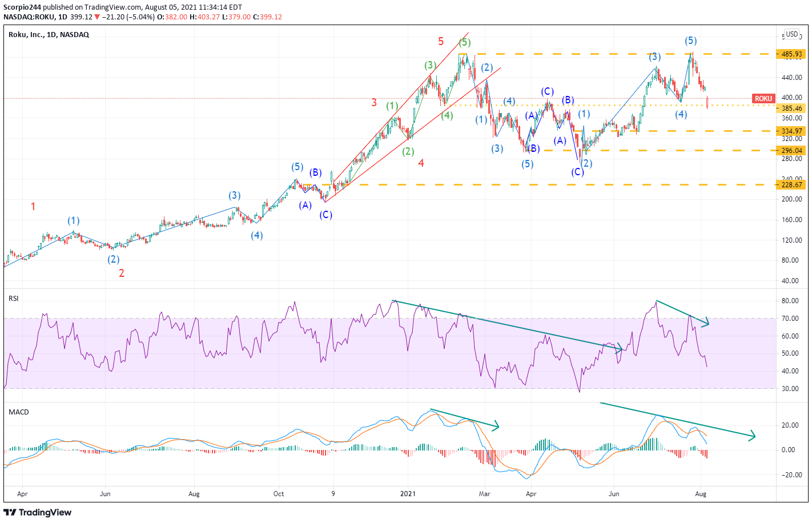Click the red wave label 2
The width and height of the screenshot is (812, 523).
(122, 273)
